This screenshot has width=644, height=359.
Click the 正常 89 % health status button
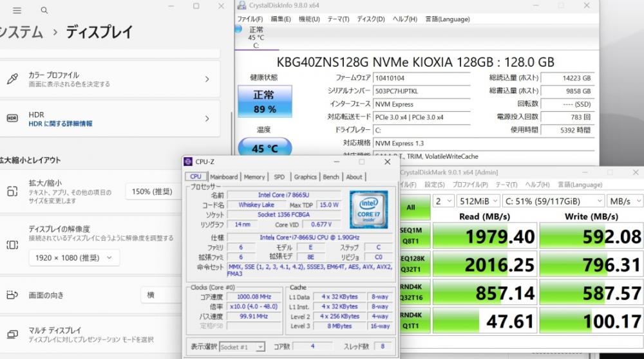265,102
